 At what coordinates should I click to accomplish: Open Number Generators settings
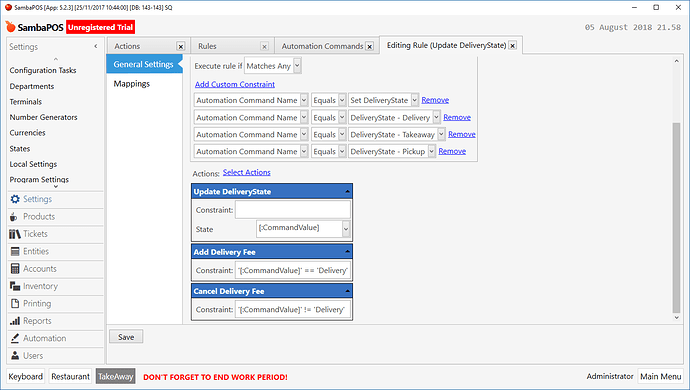coord(43,118)
